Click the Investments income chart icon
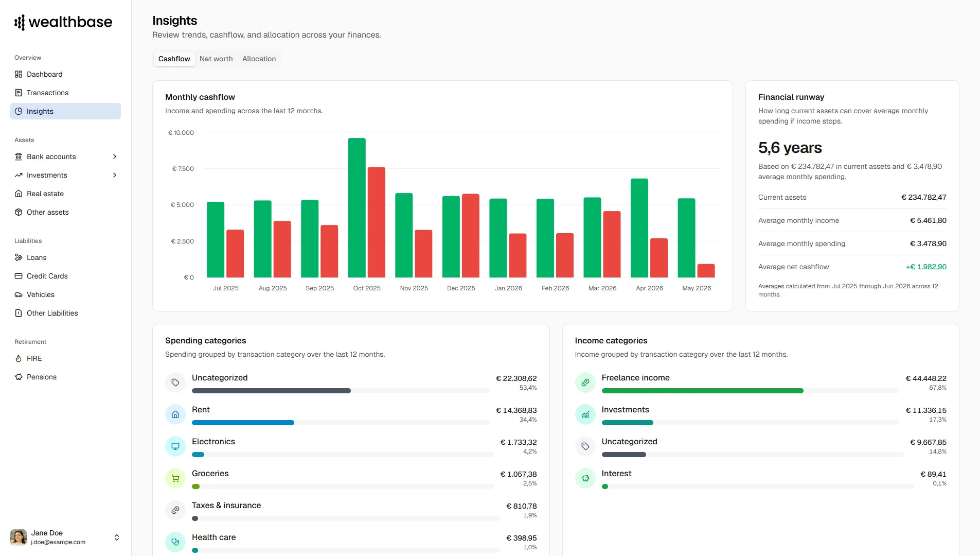The image size is (980, 556). (x=585, y=414)
